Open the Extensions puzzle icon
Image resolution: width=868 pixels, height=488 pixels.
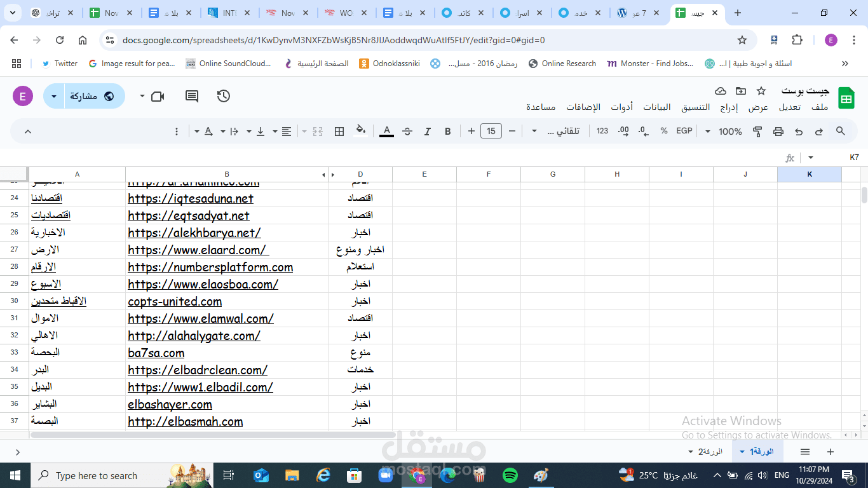pos(797,40)
